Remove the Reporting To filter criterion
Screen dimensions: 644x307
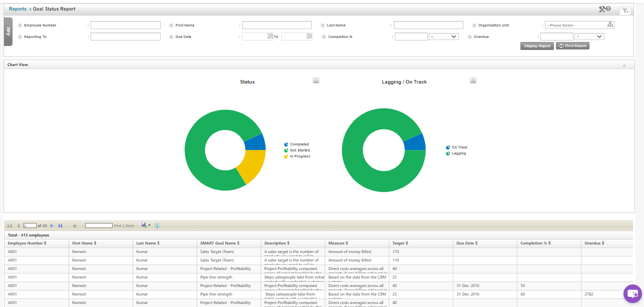tap(20, 36)
